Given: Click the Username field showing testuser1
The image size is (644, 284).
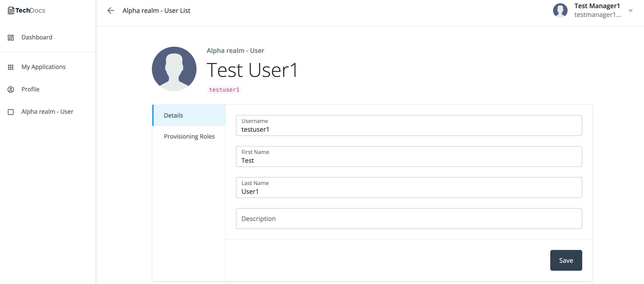Looking at the screenshot, I should (409, 126).
